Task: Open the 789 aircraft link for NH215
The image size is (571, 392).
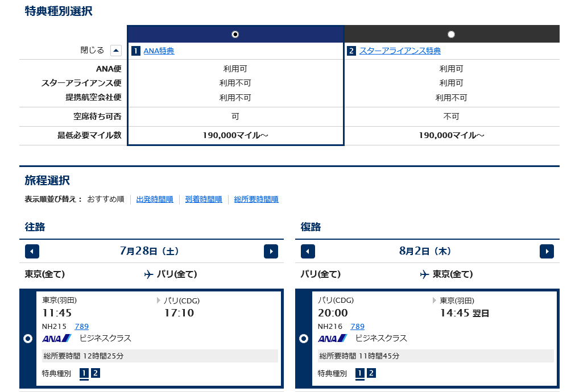Action: [x=81, y=327]
